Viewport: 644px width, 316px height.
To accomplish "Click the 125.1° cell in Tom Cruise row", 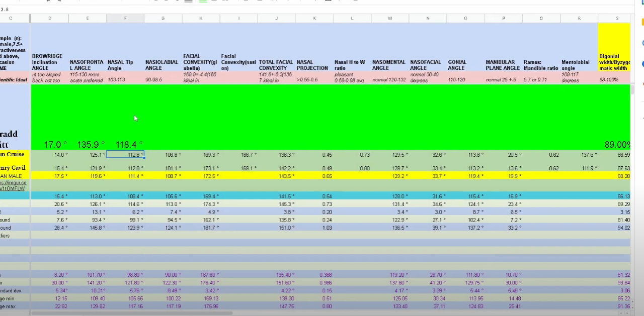I will 88,155.
